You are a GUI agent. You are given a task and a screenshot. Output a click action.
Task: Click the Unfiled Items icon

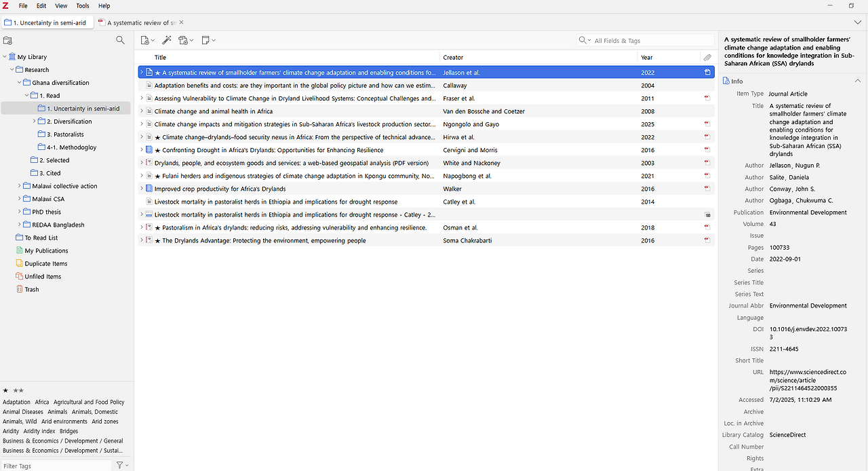click(20, 276)
